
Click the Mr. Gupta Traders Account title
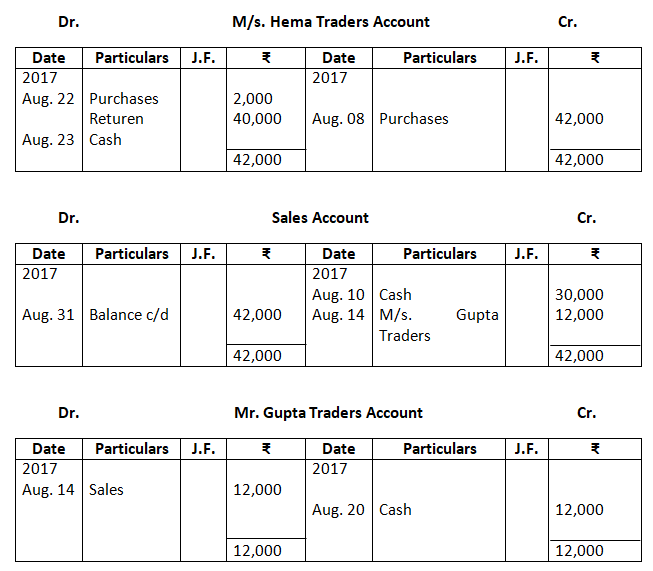(328, 413)
